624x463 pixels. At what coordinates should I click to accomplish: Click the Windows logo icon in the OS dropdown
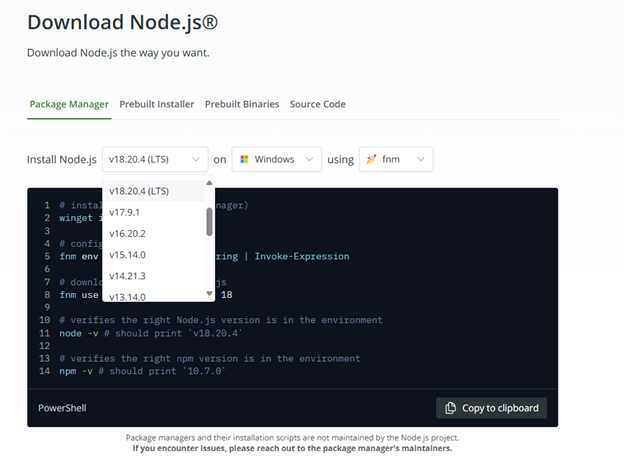click(x=244, y=159)
